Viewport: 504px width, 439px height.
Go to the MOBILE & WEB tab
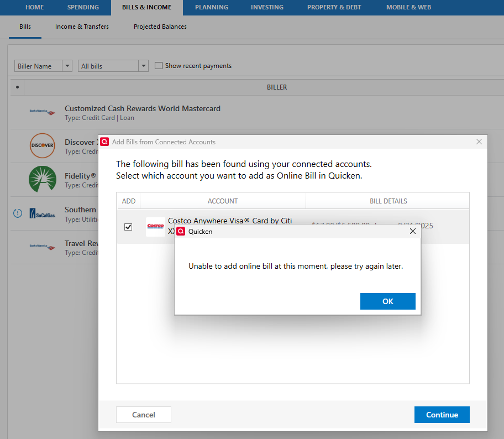[x=408, y=7]
